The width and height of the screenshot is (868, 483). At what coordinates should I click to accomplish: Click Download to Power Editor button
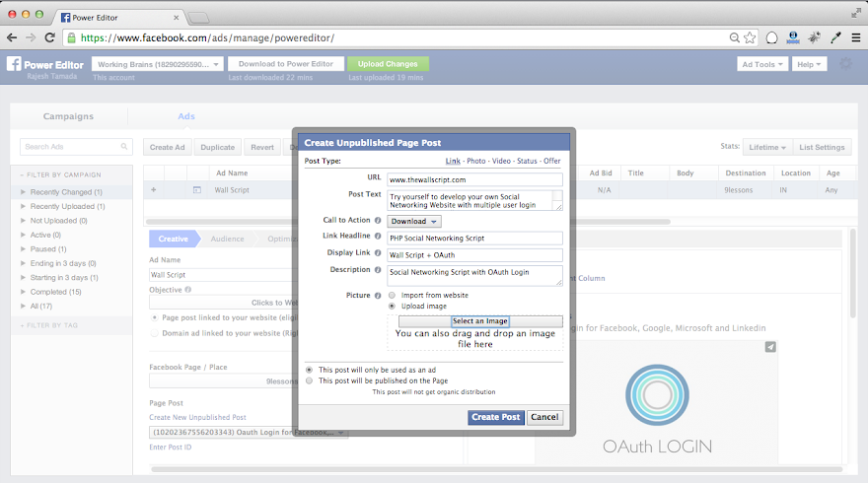coord(286,64)
